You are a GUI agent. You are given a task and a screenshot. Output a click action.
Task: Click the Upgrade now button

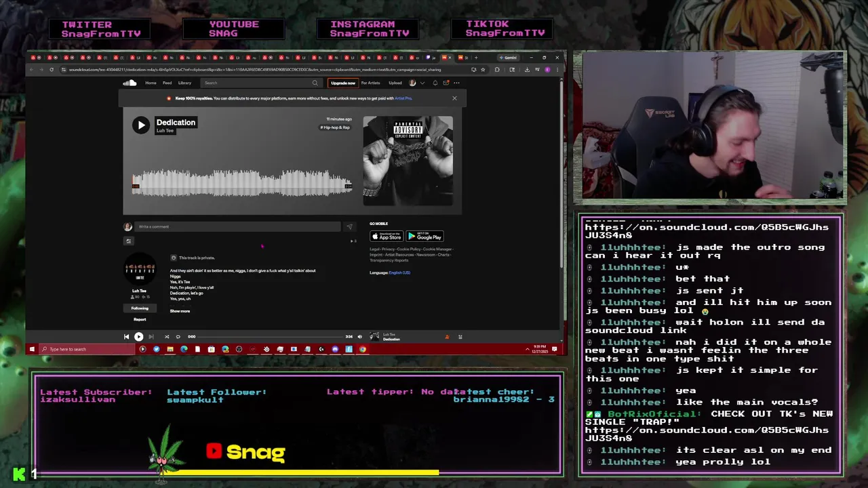(343, 83)
